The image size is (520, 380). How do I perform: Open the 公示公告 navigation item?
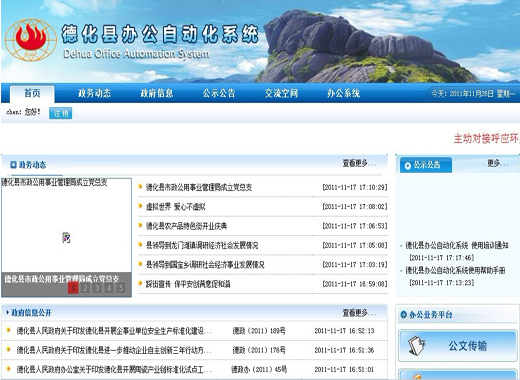pyautogui.click(x=219, y=93)
